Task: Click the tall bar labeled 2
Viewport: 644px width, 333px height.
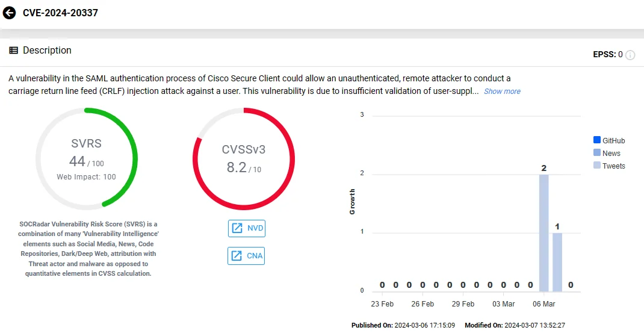Action: (x=543, y=233)
